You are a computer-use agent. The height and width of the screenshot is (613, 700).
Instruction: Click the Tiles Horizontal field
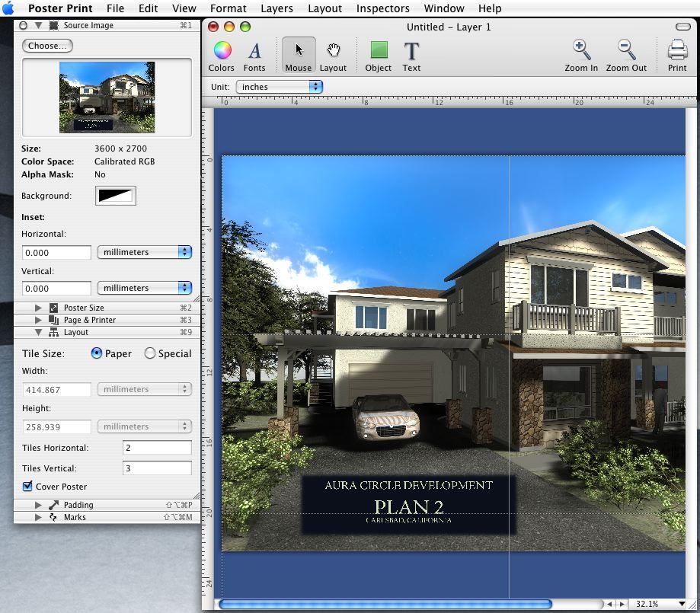[157, 447]
